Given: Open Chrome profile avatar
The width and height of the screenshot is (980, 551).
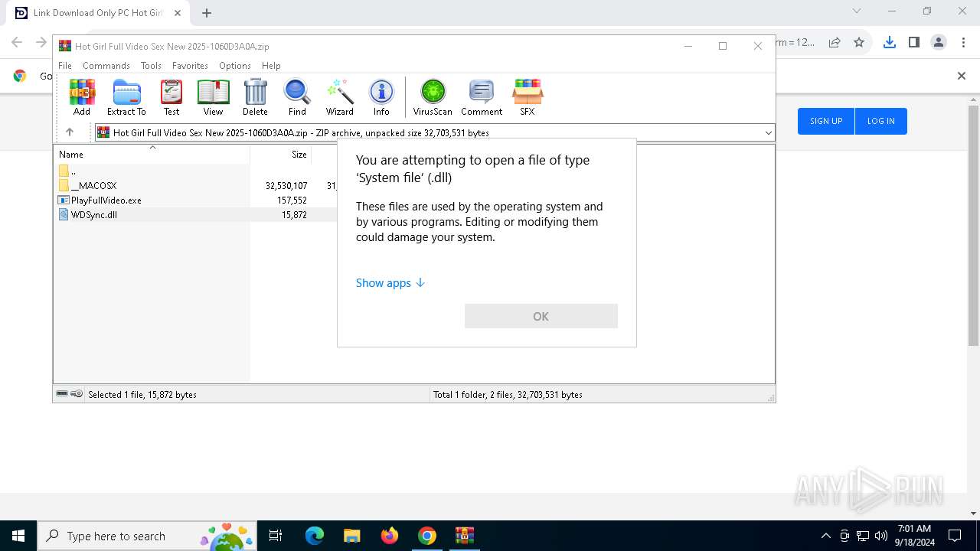Looking at the screenshot, I should (x=939, y=42).
